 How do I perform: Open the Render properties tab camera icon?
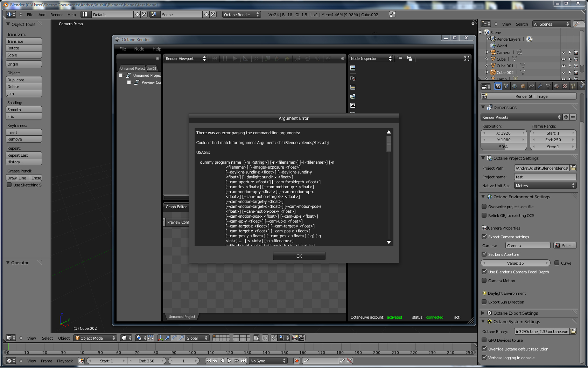[x=498, y=86]
